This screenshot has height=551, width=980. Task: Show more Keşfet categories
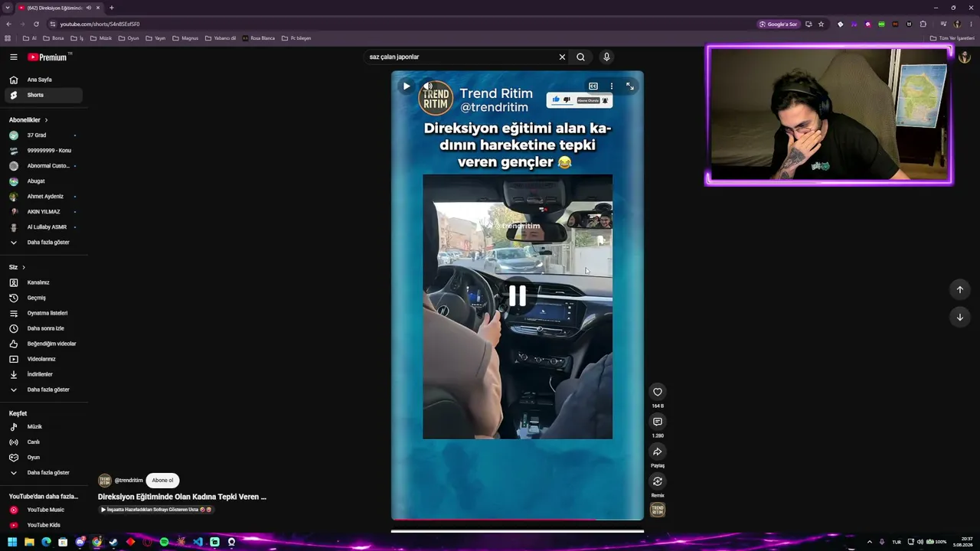(44, 473)
